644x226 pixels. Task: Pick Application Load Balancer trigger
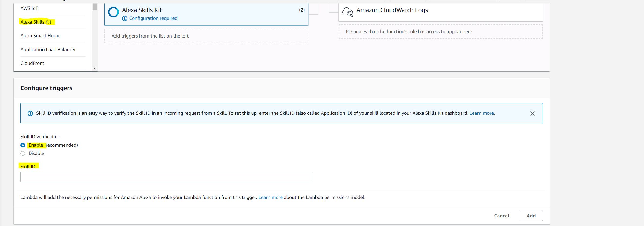[48, 50]
